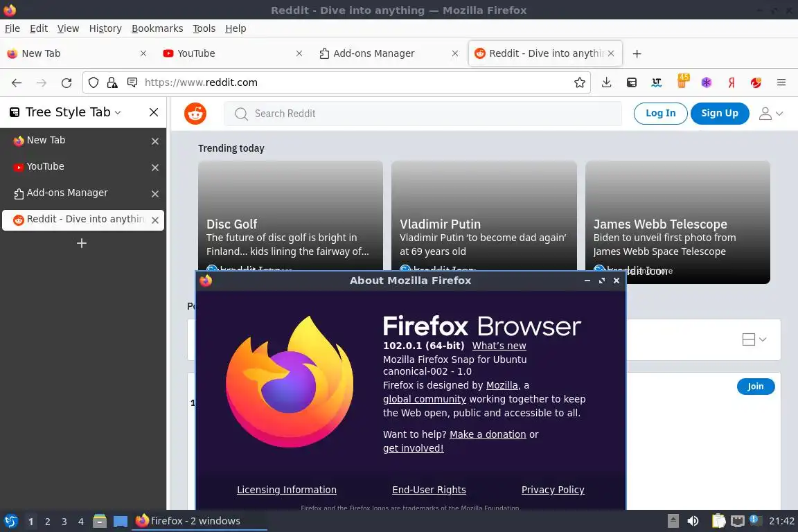Open the Disc Golf trending card
Screen dimensions: 798x532
[x=290, y=216]
